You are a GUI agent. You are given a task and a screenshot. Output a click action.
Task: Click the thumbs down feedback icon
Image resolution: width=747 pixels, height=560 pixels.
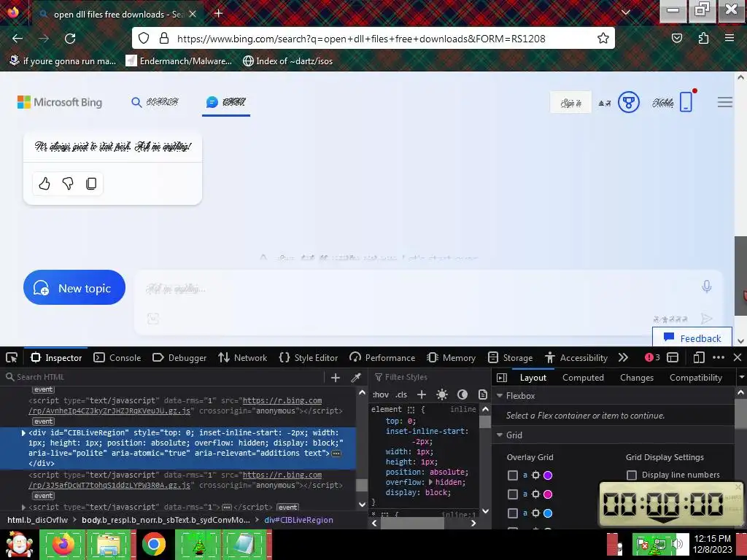pos(68,184)
